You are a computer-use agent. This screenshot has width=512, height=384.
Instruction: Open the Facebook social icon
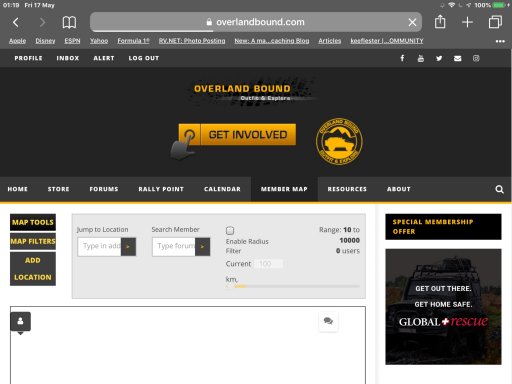[402, 58]
